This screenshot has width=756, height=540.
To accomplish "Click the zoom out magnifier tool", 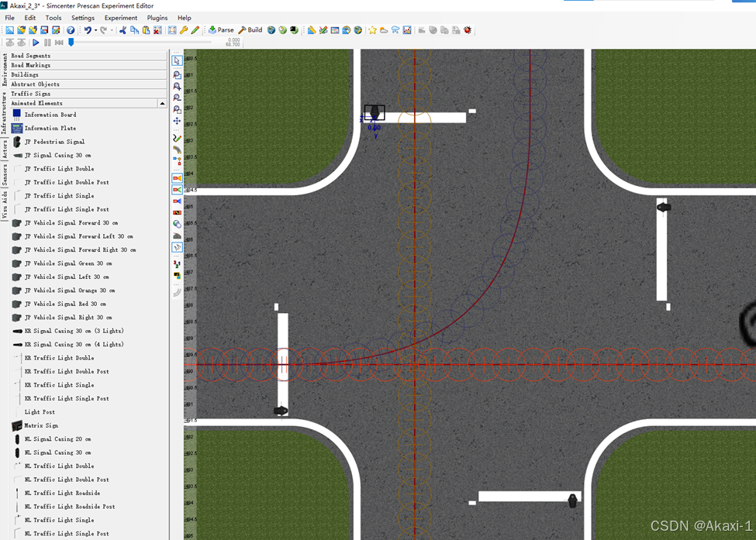I will [x=177, y=98].
